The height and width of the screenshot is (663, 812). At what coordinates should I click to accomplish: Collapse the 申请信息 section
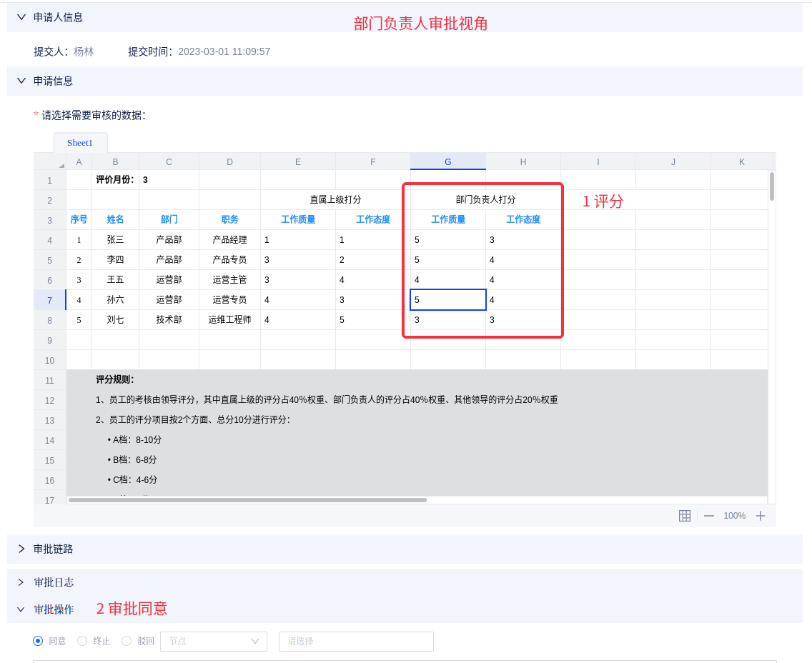[21, 81]
